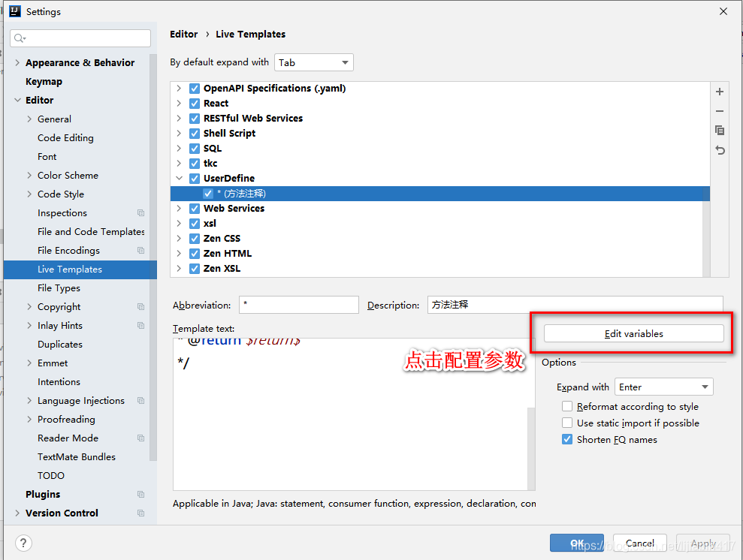Confirm settings with OK button
The image size is (743, 560).
point(577,543)
